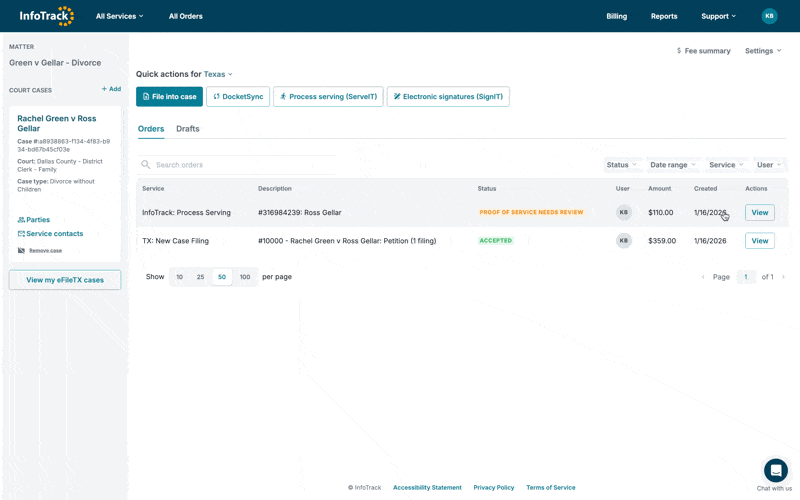
Task: Click the Add court case button
Action: pyautogui.click(x=111, y=89)
